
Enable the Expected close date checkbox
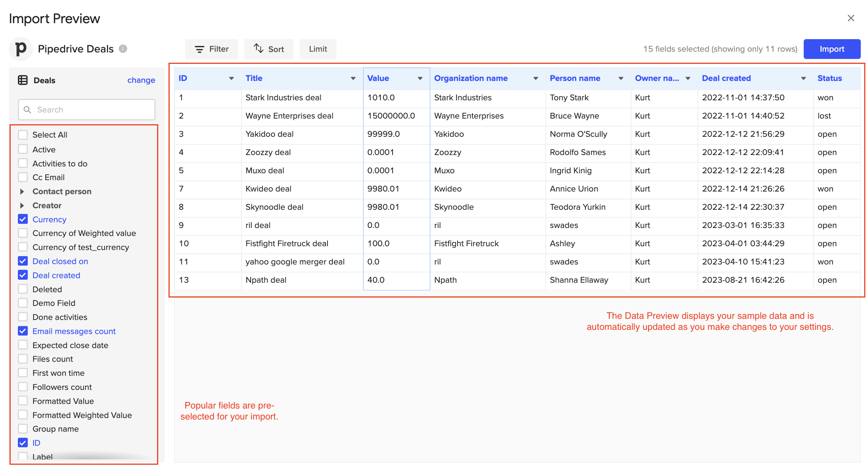click(x=23, y=345)
